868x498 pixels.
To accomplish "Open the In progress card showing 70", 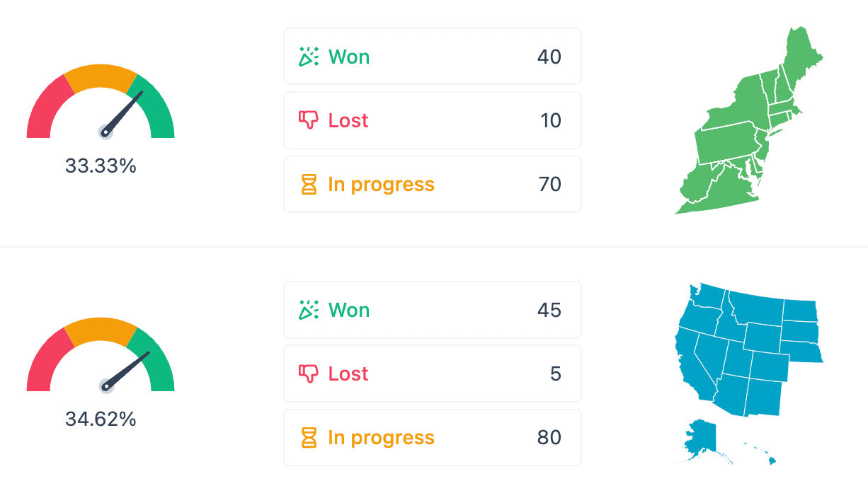I will pyautogui.click(x=433, y=184).
